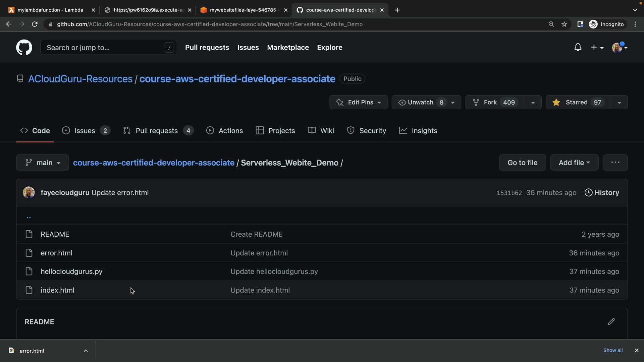Viewport: 644px width, 362px height.
Task: Expand the main branch dropdown
Action: [x=43, y=163]
